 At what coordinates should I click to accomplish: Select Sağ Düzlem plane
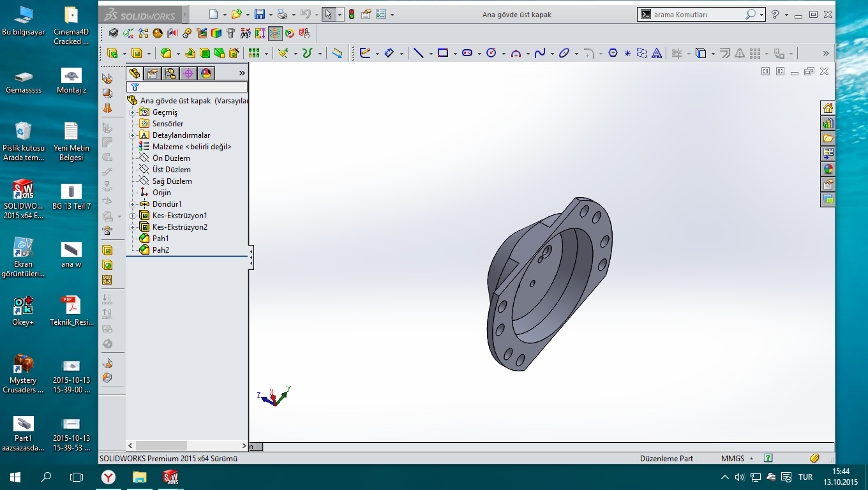[172, 181]
